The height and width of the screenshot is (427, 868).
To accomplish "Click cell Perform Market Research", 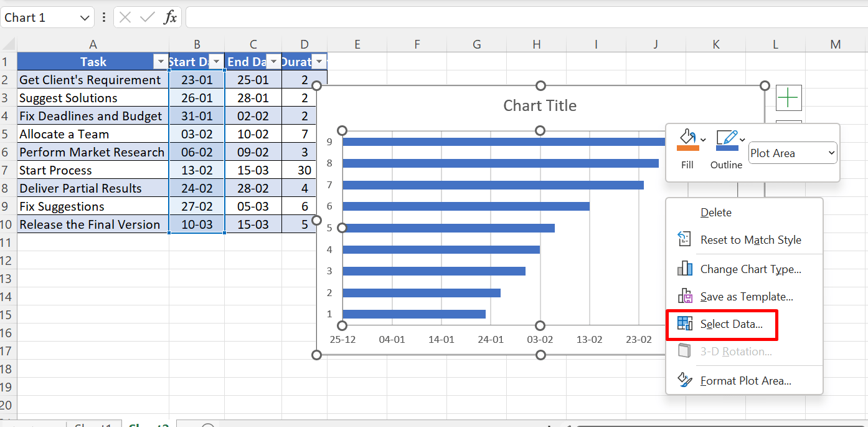I will click(x=93, y=152).
